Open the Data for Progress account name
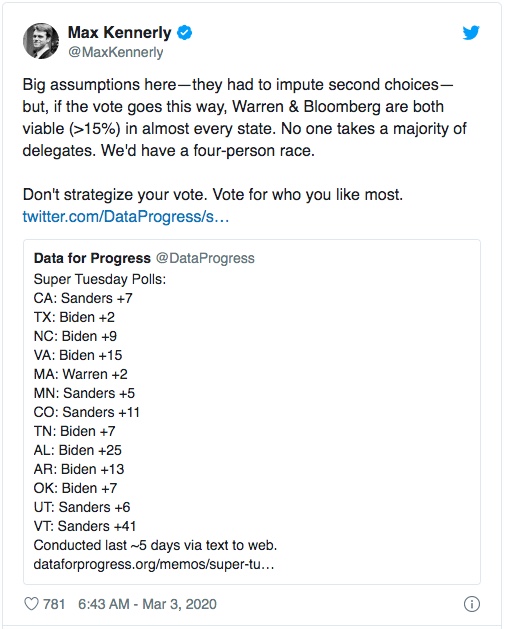505x629 pixels. (x=92, y=258)
